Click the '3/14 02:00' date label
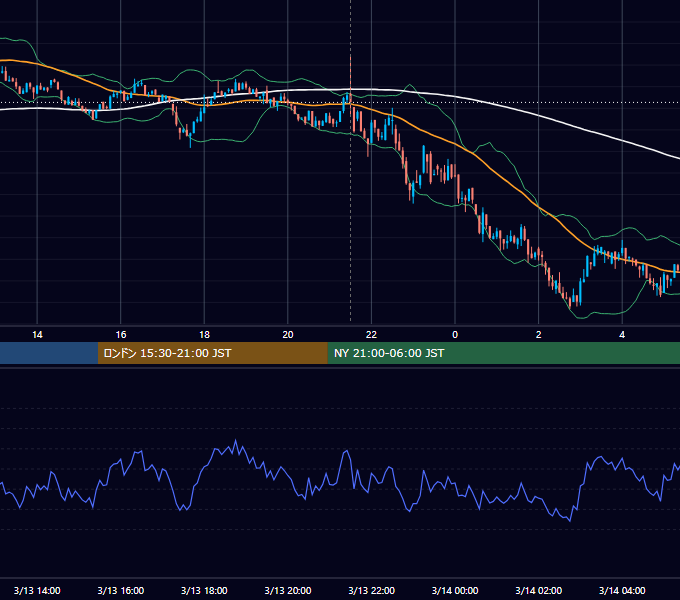Image resolution: width=680 pixels, height=600 pixels. tap(539, 590)
